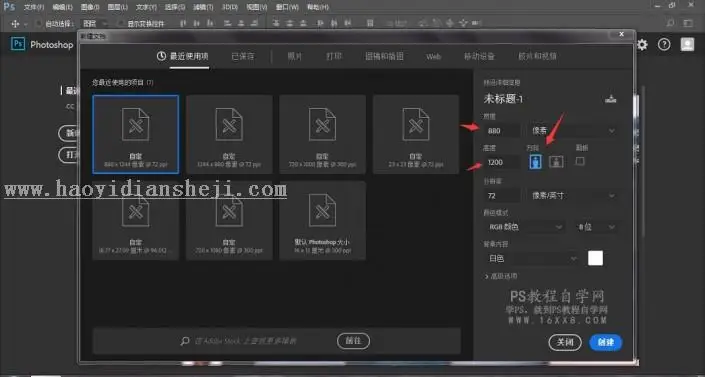The width and height of the screenshot is (705, 377).
Task: Toggle the 画板 artboard checkbox
Action: 580,161
